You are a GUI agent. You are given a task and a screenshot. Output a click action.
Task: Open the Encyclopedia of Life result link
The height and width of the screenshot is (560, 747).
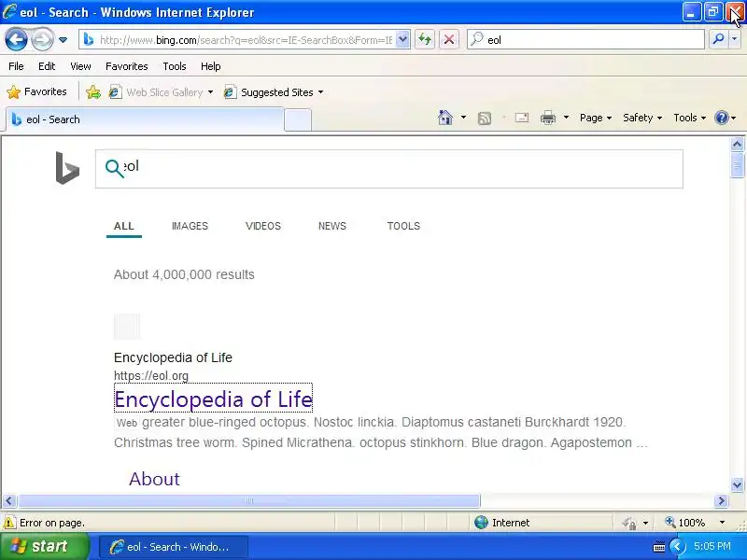pyautogui.click(x=214, y=399)
